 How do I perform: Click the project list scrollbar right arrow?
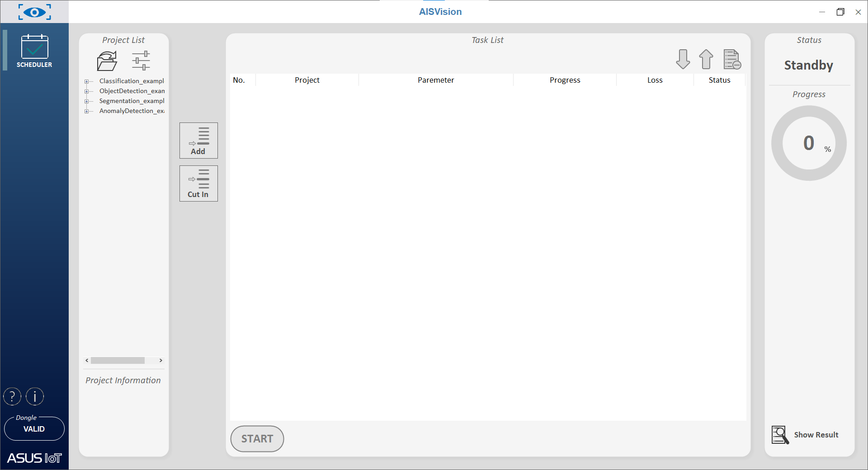click(161, 361)
